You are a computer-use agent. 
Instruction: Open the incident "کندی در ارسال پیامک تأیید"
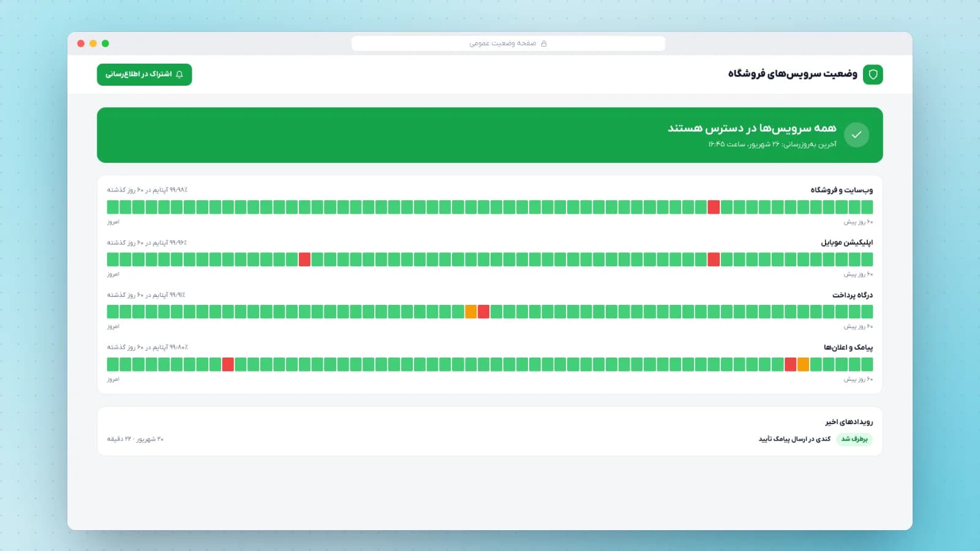[794, 439]
